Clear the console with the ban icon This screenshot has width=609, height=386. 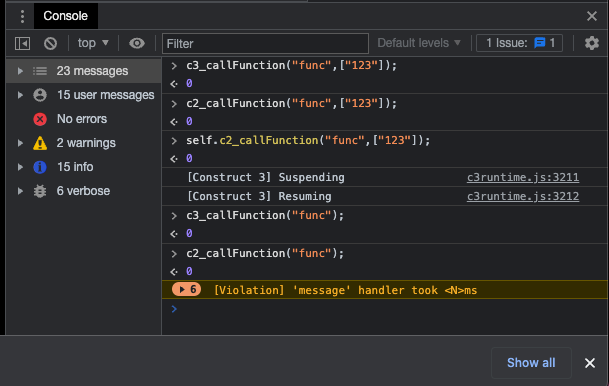coord(50,43)
